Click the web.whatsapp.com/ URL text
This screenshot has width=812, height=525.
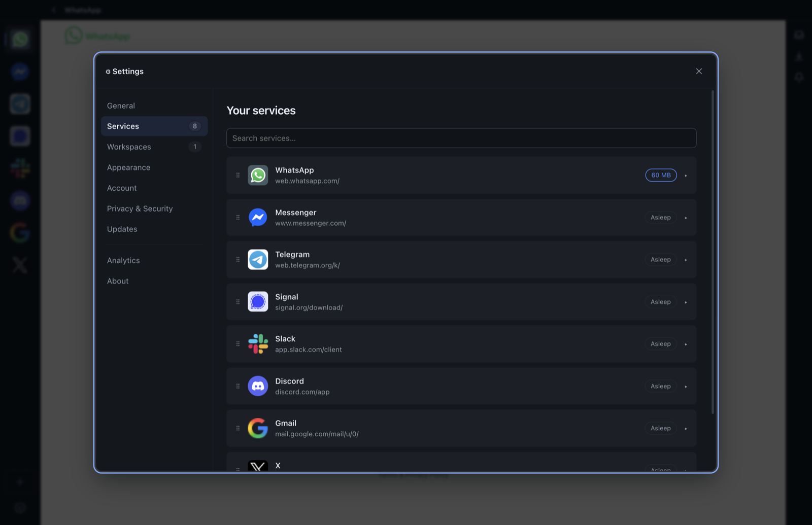(x=307, y=181)
